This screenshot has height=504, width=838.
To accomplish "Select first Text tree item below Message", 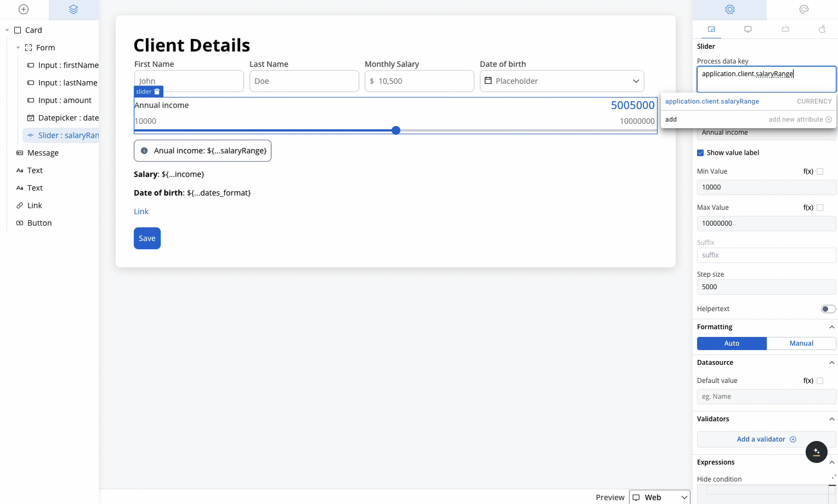I will point(35,170).
